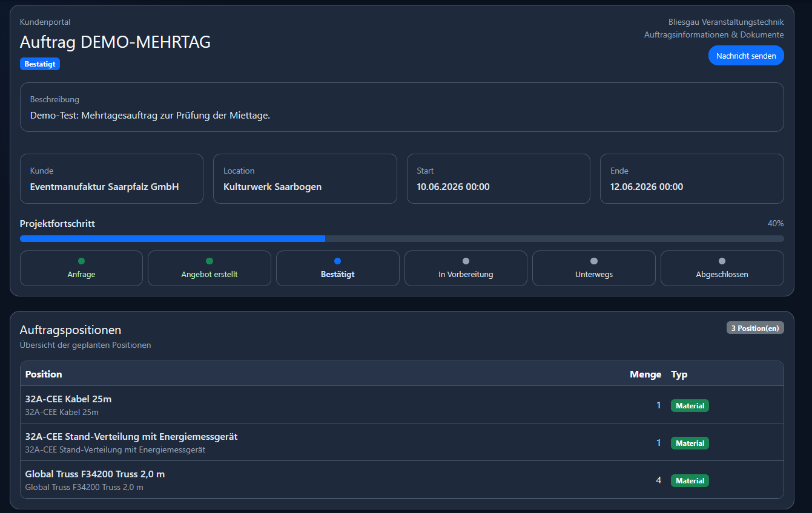Click quantity 1 in 32A-CEE Kabel row
The width and height of the screenshot is (812, 513).
coord(659,405)
